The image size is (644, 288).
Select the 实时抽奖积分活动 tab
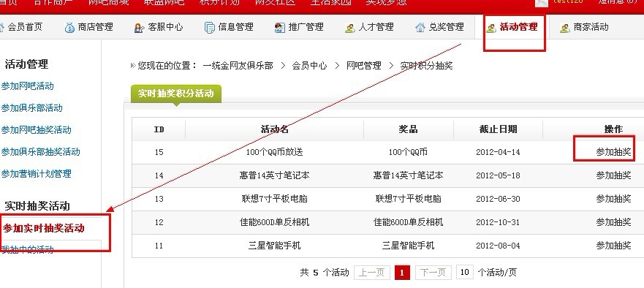point(175,94)
